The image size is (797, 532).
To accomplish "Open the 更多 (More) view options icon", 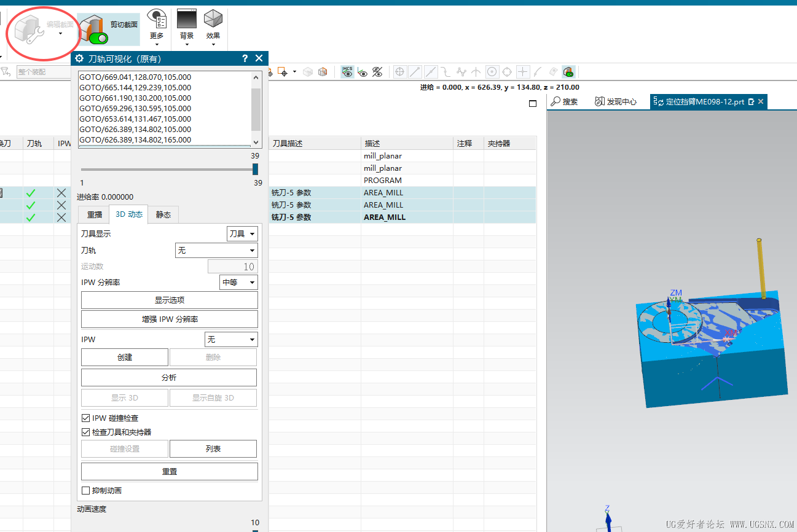I will tap(157, 20).
